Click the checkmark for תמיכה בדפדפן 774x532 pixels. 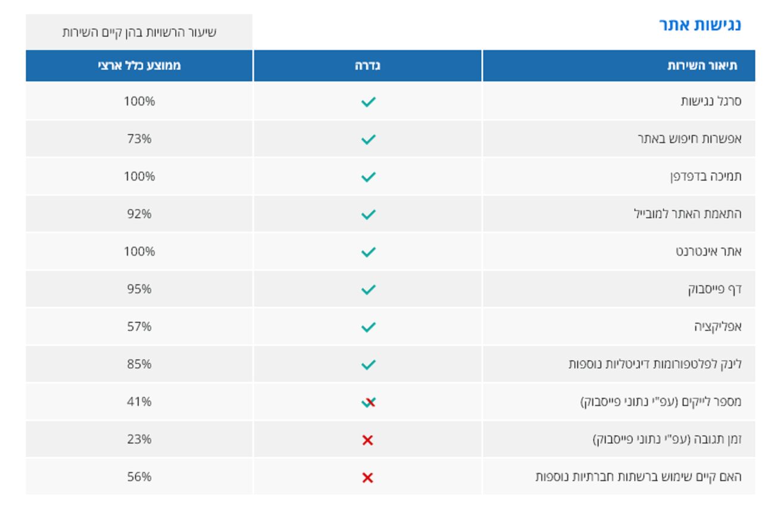pos(368,177)
